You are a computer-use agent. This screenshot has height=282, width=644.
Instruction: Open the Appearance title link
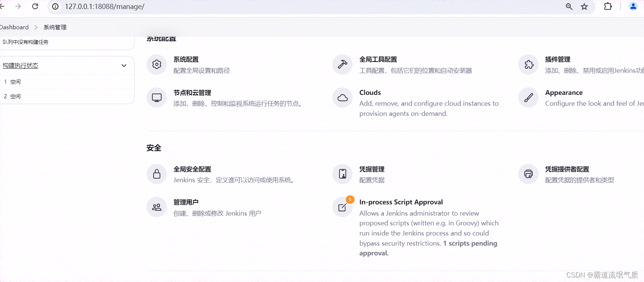click(564, 93)
